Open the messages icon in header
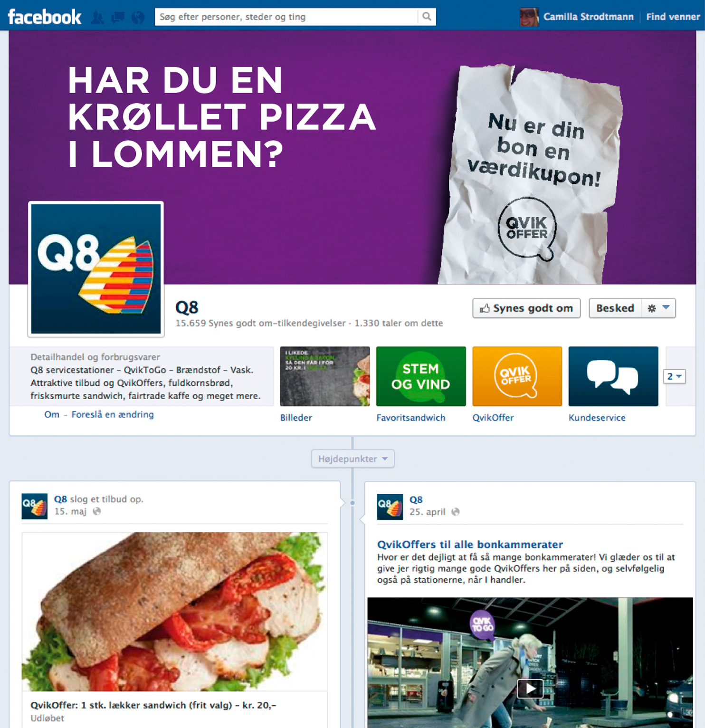This screenshot has height=728, width=705. [118, 18]
